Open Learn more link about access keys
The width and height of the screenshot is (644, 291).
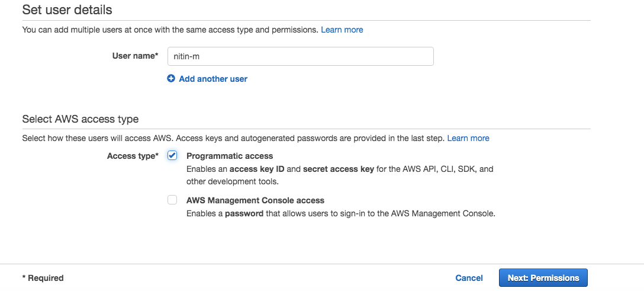[x=468, y=138]
